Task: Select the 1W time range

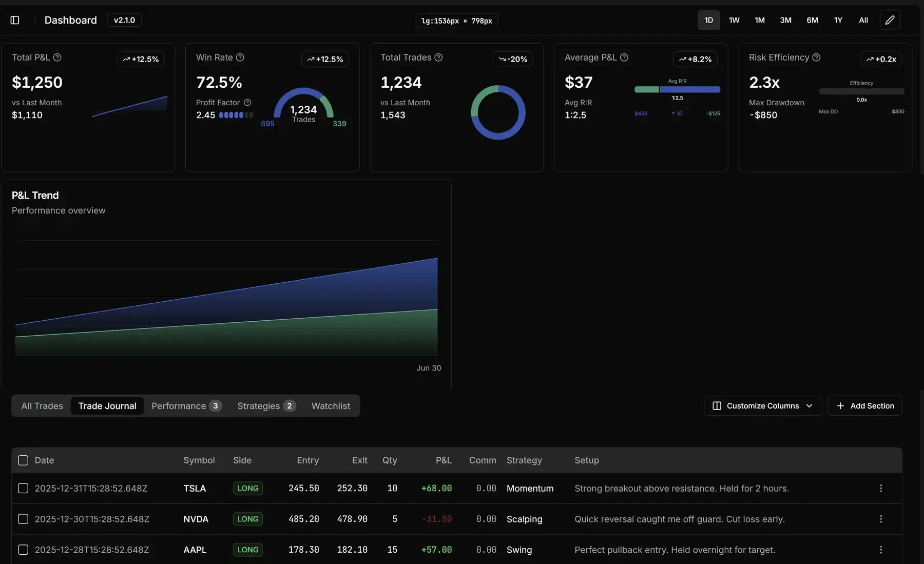Action: [734, 20]
